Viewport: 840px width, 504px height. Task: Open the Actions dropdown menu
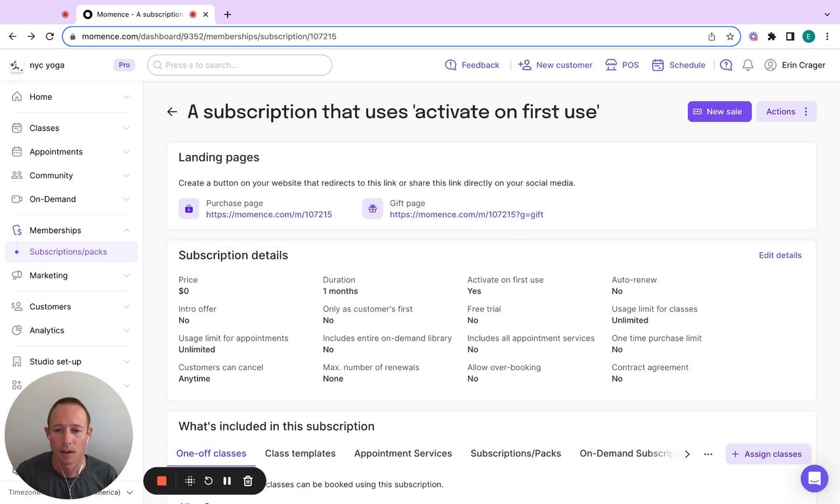pos(786,112)
